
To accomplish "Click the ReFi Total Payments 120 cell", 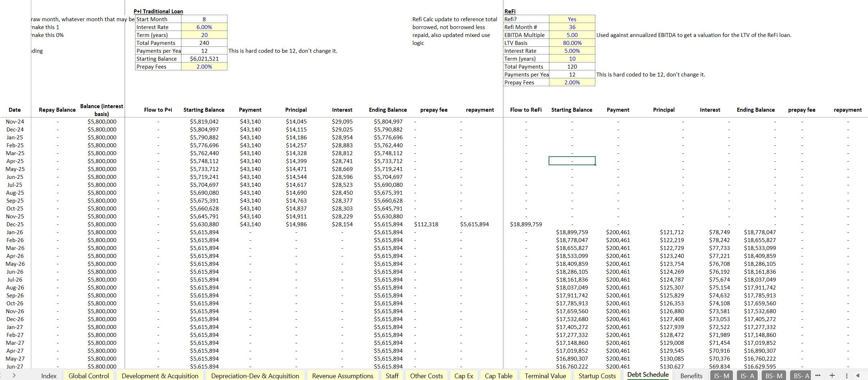I will pos(572,66).
